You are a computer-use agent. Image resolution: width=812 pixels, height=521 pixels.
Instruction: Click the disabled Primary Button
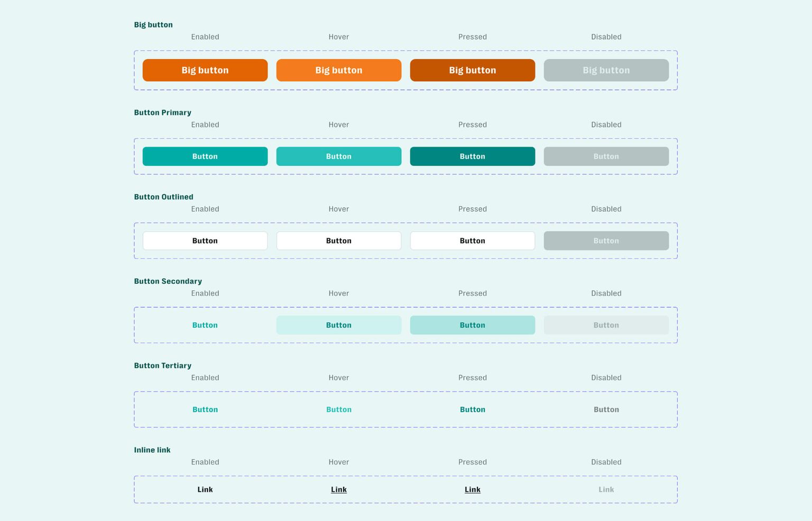(606, 156)
